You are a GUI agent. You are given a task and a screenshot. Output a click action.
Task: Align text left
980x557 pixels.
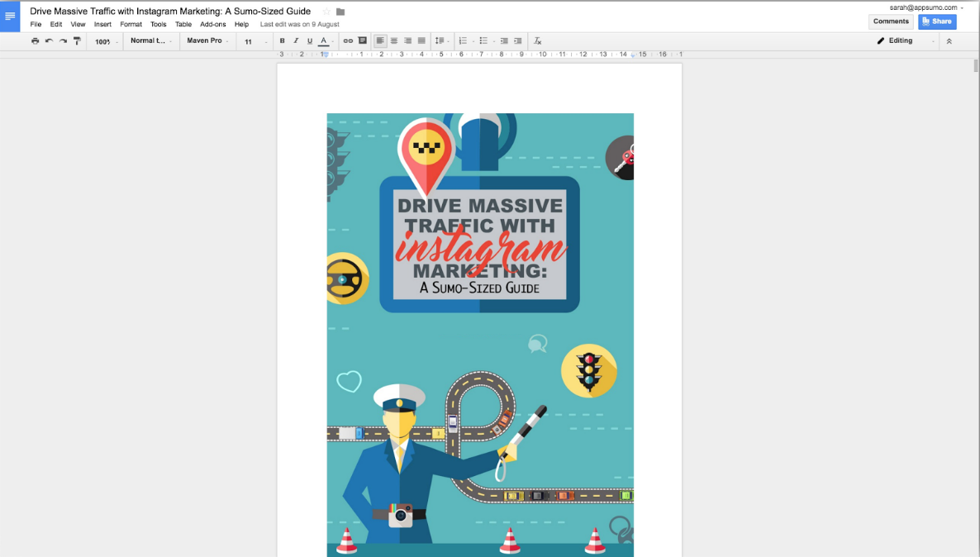tap(380, 41)
